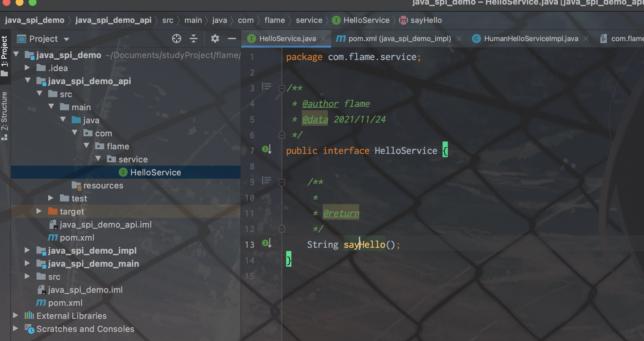644x341 pixels.
Task: Open the Project view dropdown
Action: (66, 39)
